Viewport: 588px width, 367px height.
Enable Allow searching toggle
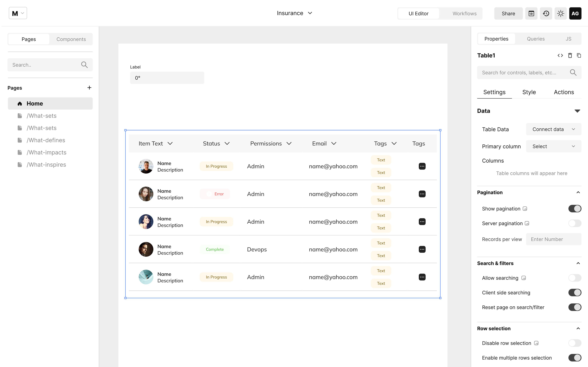[x=575, y=278]
